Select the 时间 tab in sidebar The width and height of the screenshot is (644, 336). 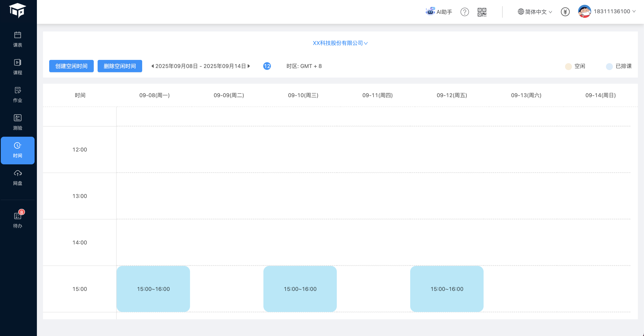click(x=17, y=150)
